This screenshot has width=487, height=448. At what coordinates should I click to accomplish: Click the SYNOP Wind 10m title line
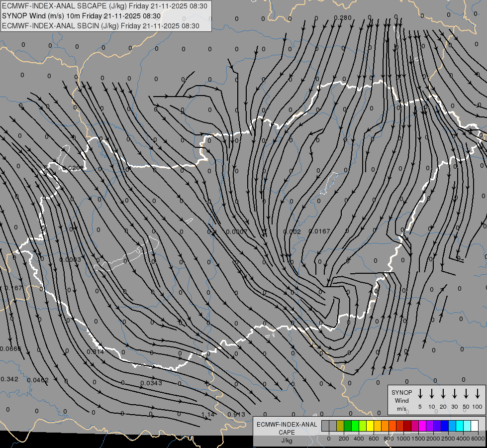tap(81, 16)
